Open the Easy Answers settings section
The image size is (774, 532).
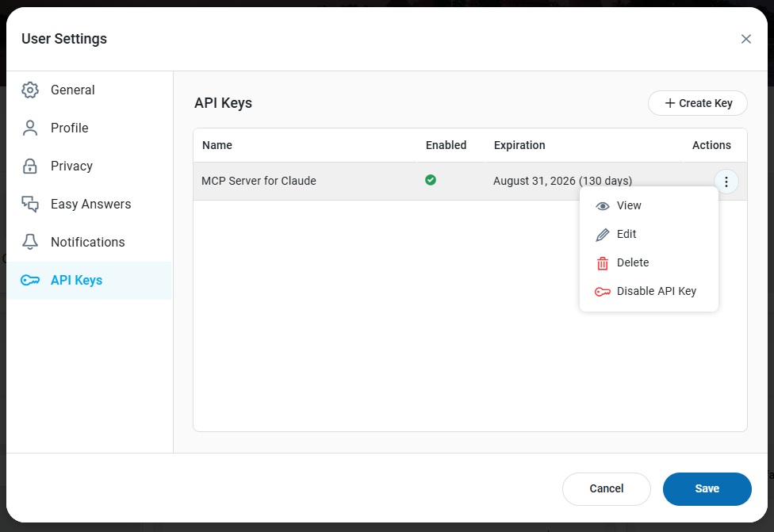89,204
